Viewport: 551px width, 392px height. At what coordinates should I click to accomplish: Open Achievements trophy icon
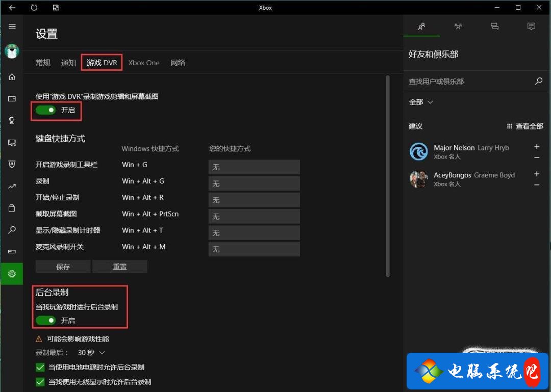[12, 120]
